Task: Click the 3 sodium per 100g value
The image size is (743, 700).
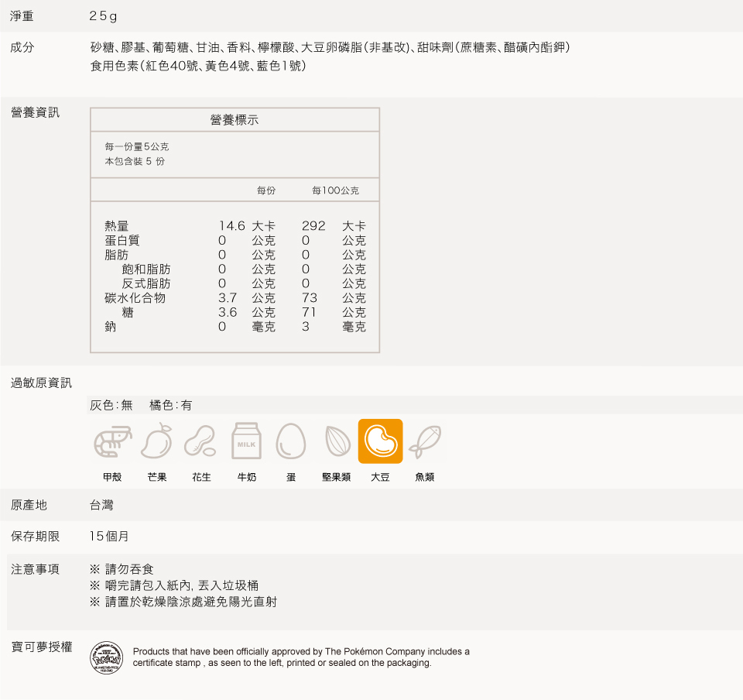Action: pyautogui.click(x=306, y=327)
